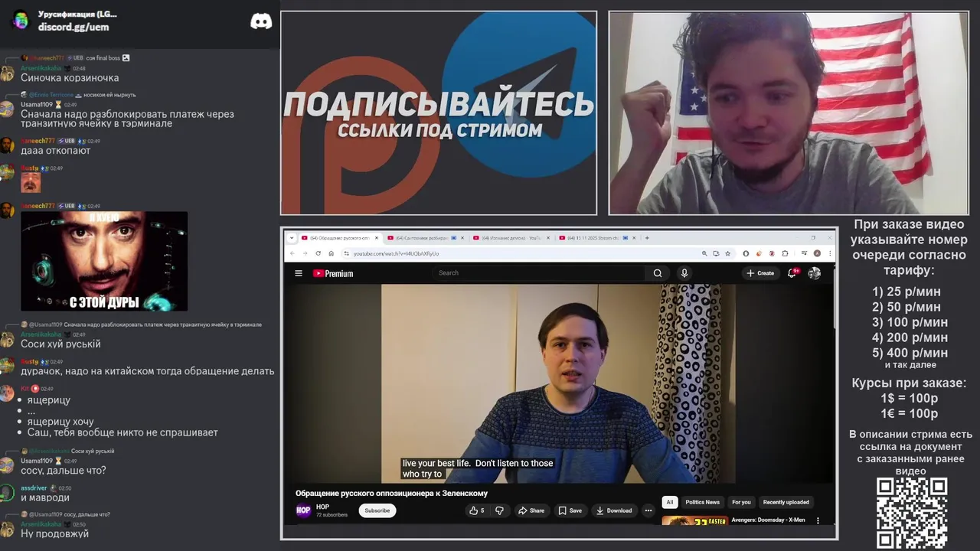Open options menu for Avengers: Doomsday video
The width and height of the screenshot is (980, 551).
[818, 520]
